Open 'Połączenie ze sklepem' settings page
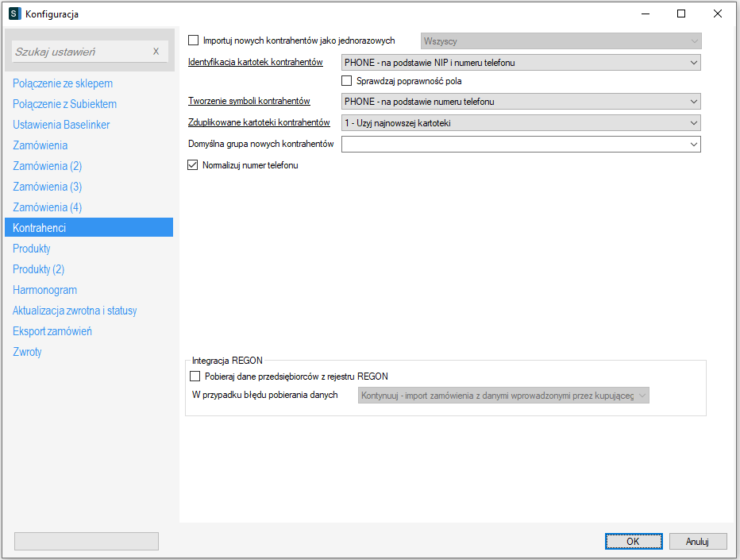 63,83
